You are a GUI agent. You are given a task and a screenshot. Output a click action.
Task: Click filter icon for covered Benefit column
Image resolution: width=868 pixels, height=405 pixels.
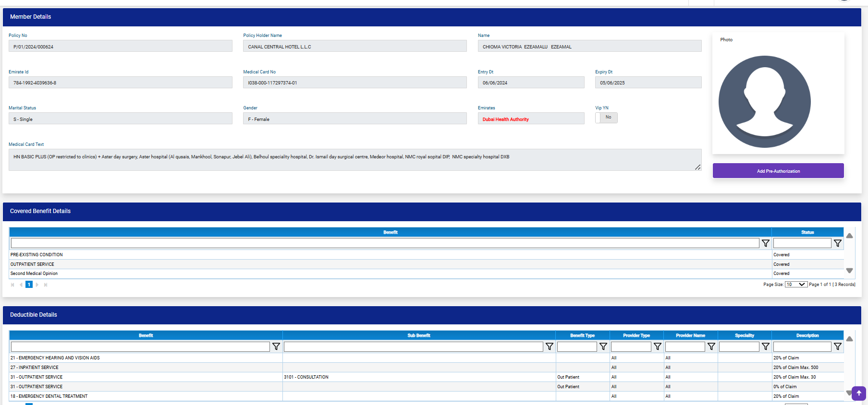point(766,243)
